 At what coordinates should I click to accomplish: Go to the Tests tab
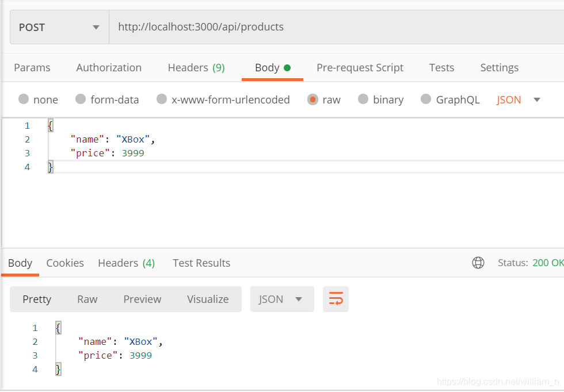click(x=441, y=68)
